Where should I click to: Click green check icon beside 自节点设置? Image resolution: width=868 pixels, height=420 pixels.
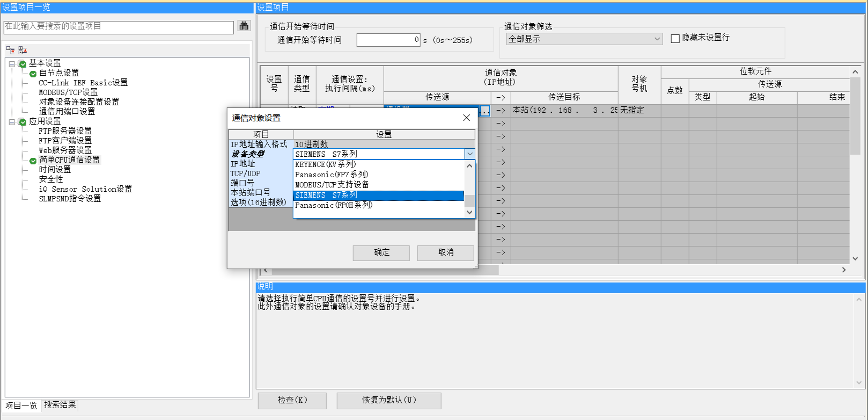click(33, 74)
